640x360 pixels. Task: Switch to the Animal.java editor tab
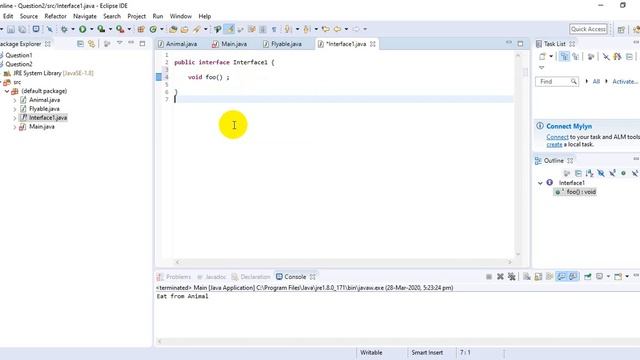click(x=178, y=44)
